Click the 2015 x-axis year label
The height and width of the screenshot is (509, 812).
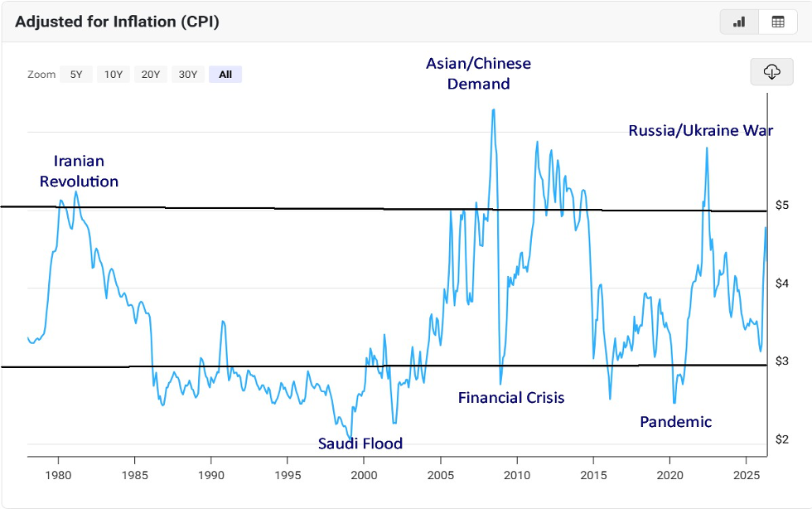point(593,475)
